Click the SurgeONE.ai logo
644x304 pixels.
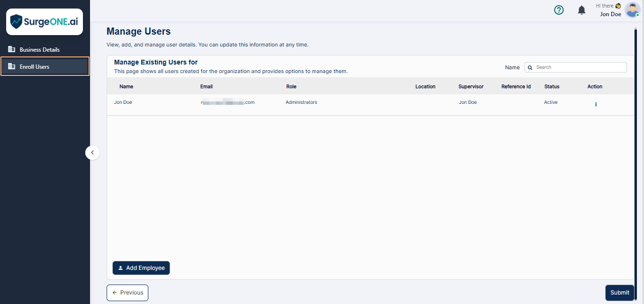click(44, 21)
